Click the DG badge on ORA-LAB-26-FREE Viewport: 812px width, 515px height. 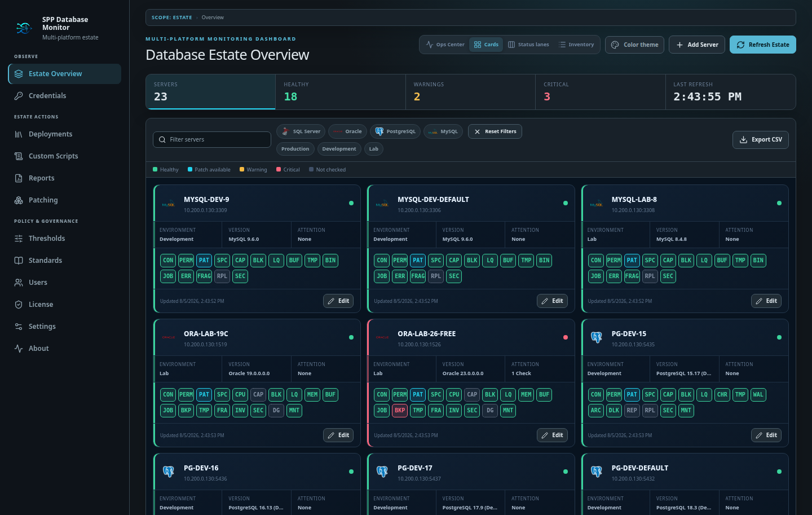490,411
